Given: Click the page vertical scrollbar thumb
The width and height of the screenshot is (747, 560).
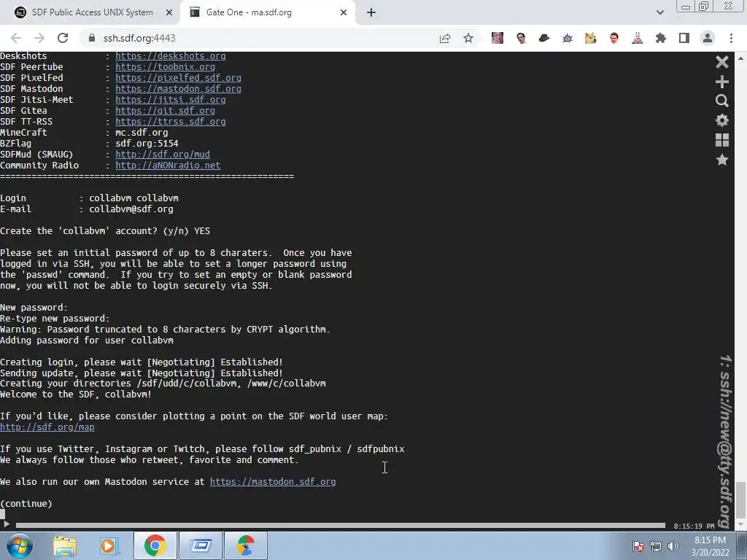Looking at the screenshot, I should (x=740, y=499).
